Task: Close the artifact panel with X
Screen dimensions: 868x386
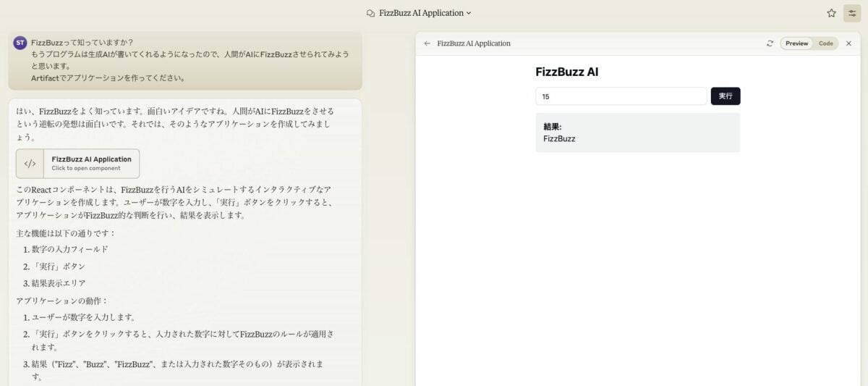Action: click(x=848, y=43)
